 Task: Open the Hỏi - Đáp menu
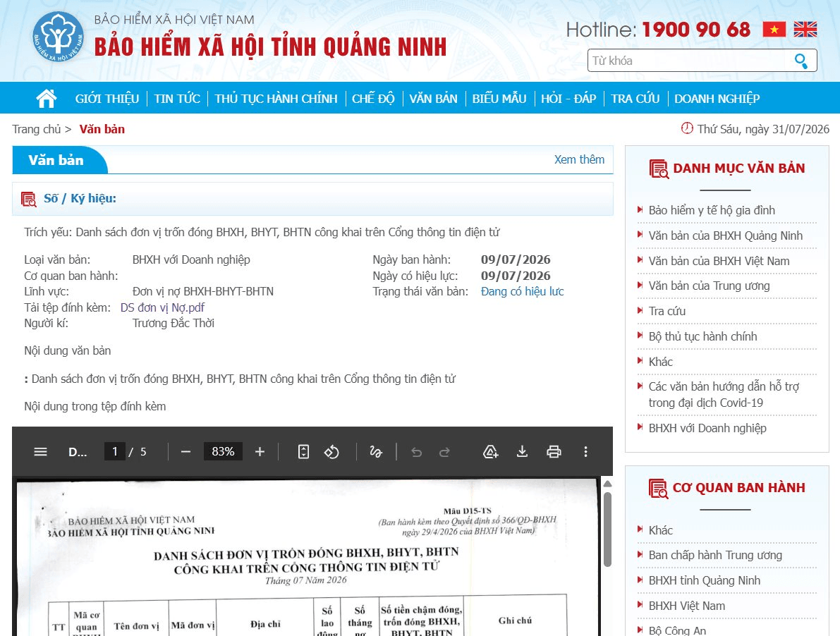coord(568,99)
